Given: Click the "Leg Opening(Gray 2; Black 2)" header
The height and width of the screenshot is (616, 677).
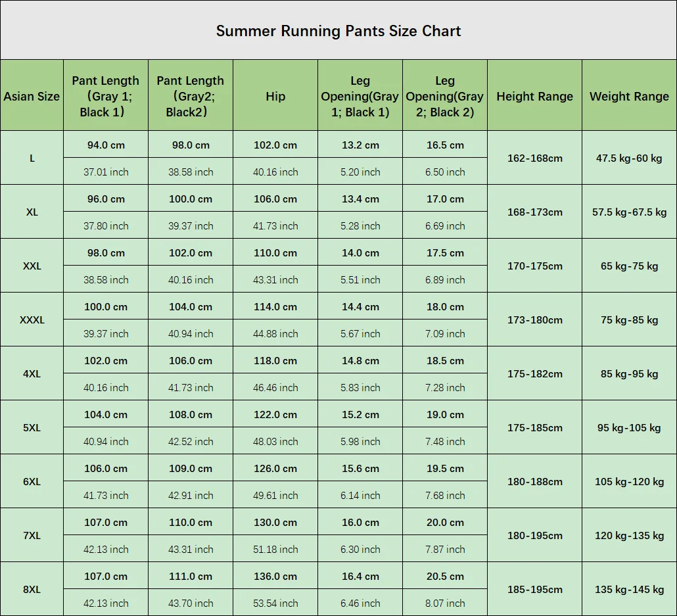Looking at the screenshot, I should (x=445, y=97).
